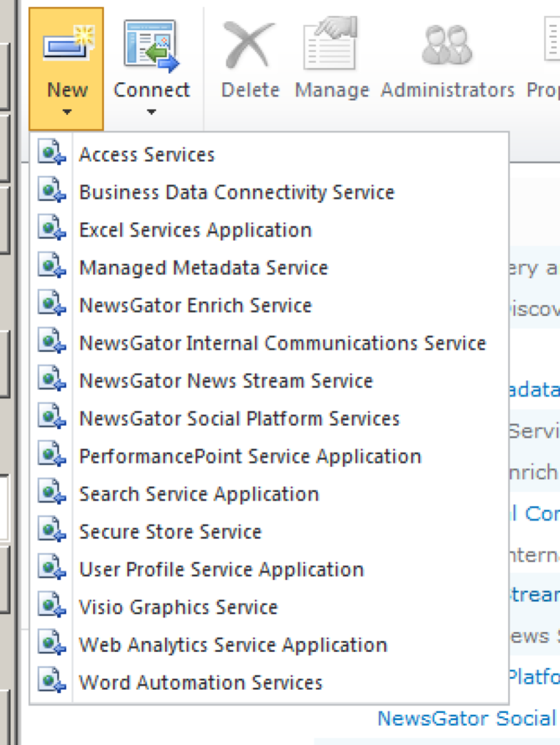Expand the New dropdown arrow
The image size is (560, 745).
(67, 112)
